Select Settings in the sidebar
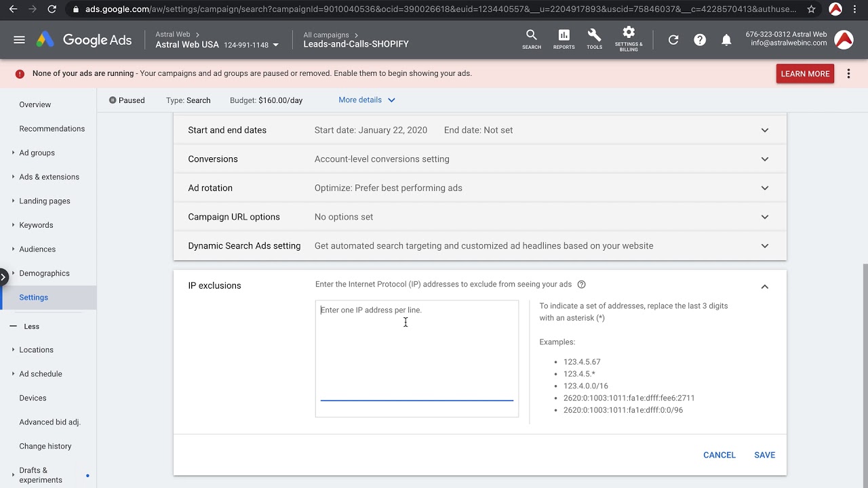 [x=48, y=298]
